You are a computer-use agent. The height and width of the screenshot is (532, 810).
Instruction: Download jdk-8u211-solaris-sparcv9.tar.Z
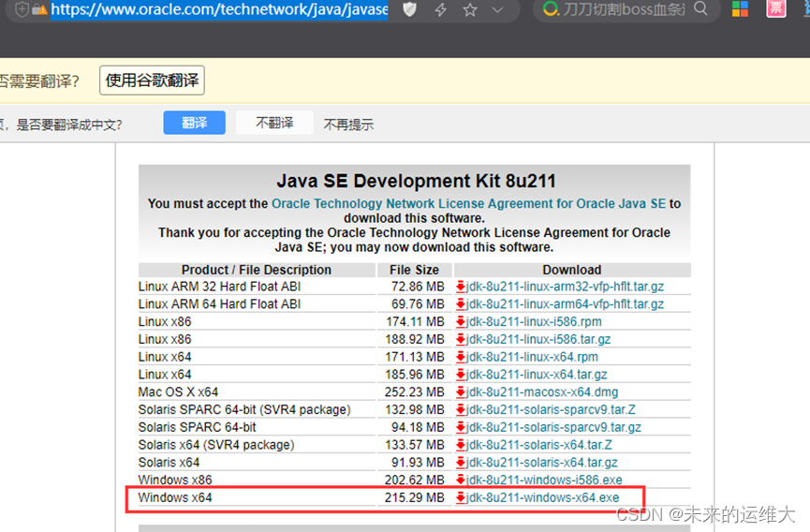(551, 409)
